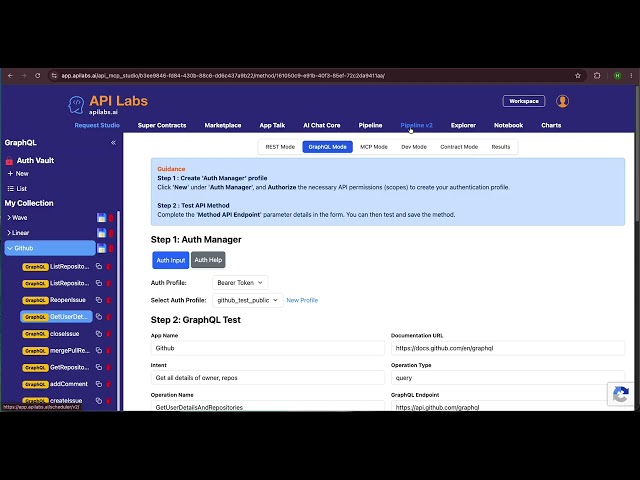This screenshot has width=640, height=480.
Task: Open the browser extensions puzzle icon
Action: pos(597,76)
